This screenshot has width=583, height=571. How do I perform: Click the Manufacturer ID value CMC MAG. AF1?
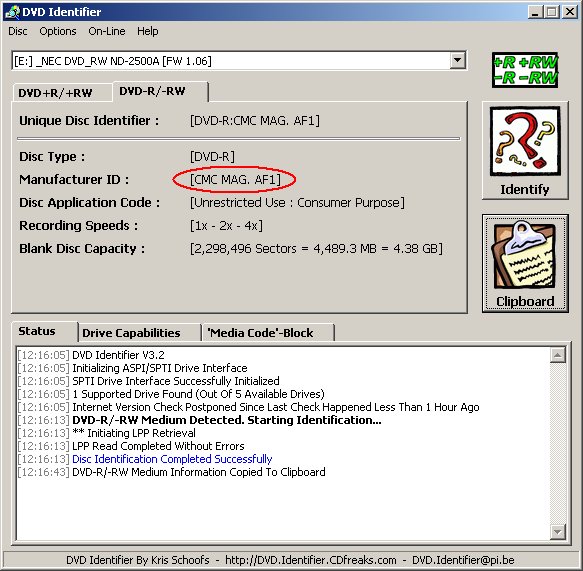click(235, 180)
